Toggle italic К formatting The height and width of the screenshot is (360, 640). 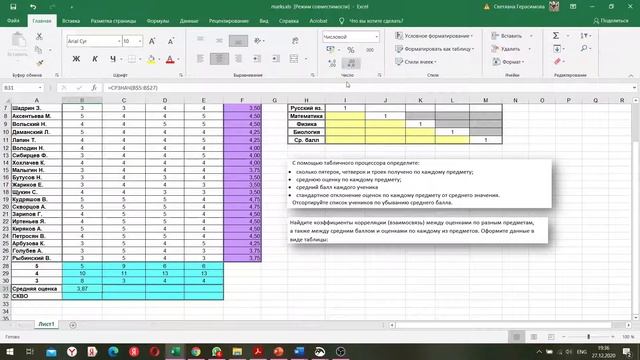(95, 59)
